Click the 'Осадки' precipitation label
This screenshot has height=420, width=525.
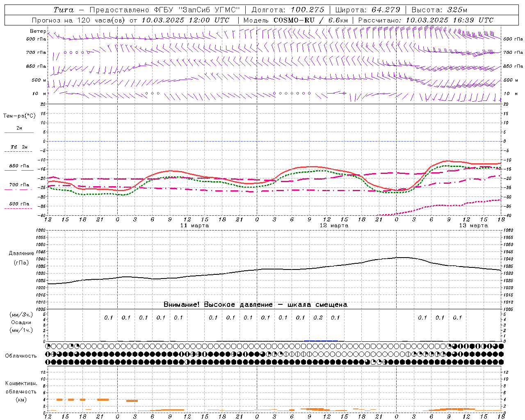coord(21,322)
